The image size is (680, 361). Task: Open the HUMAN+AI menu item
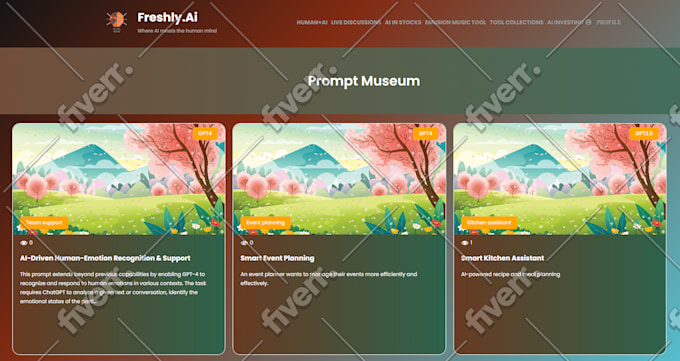312,22
